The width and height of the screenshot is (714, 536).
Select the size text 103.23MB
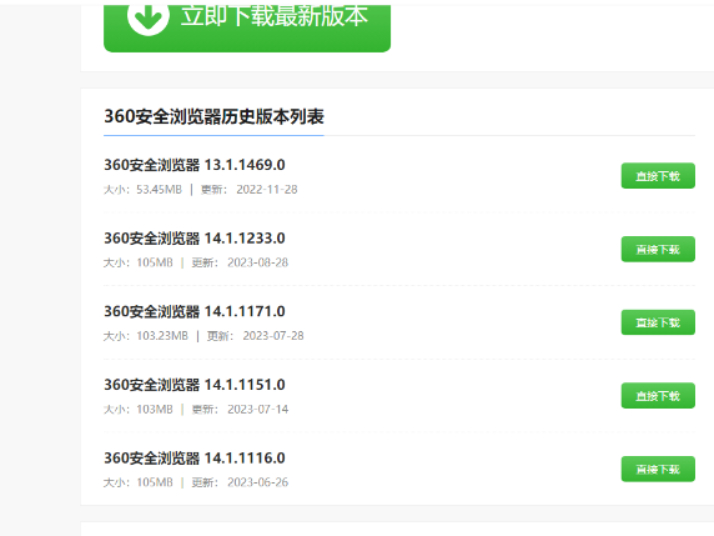[162, 336]
